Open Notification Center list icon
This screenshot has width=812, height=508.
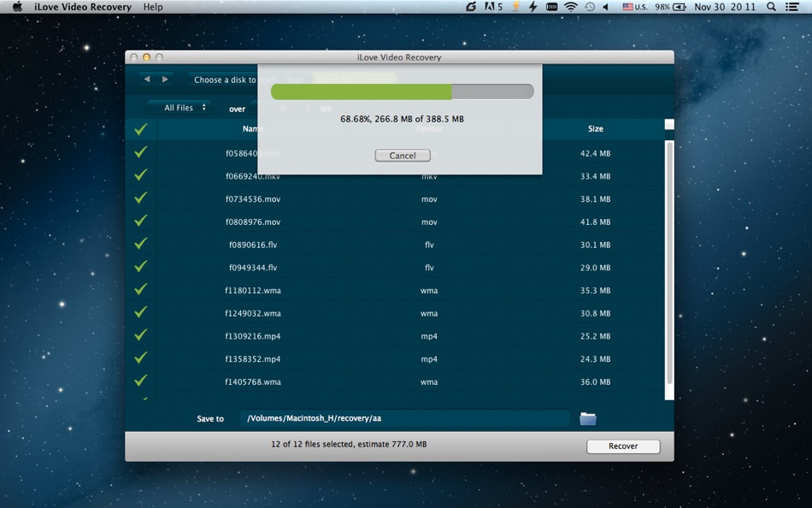[791, 7]
